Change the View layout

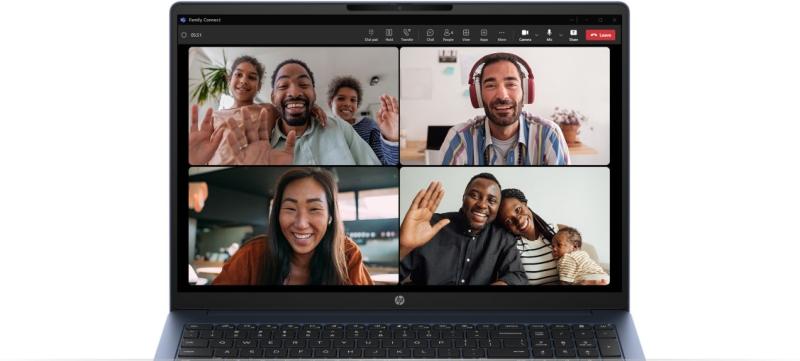click(466, 35)
